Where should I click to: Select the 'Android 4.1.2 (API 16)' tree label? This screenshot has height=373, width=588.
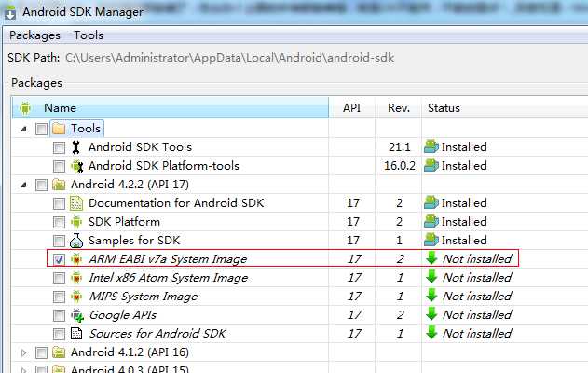coord(130,352)
